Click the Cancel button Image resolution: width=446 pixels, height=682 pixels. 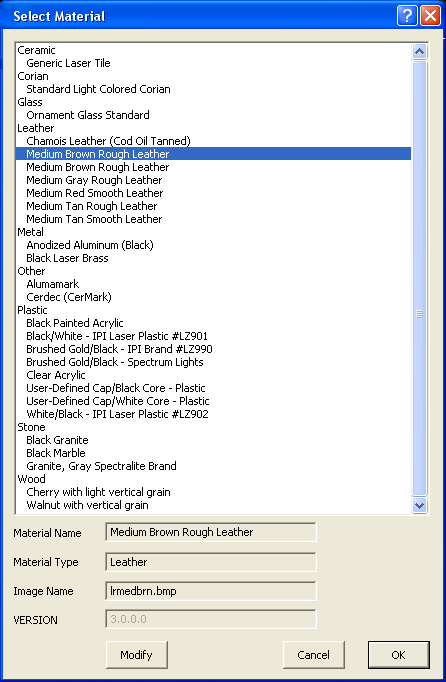(313, 655)
